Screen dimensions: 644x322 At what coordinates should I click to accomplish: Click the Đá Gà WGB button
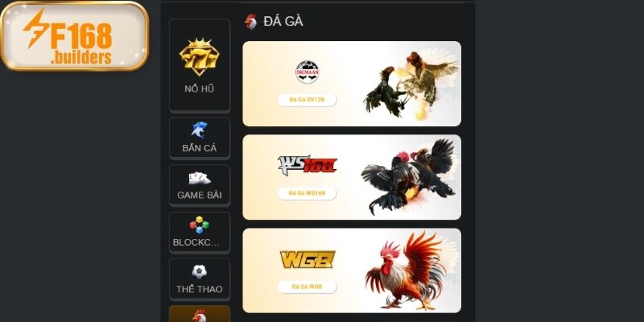click(x=307, y=287)
